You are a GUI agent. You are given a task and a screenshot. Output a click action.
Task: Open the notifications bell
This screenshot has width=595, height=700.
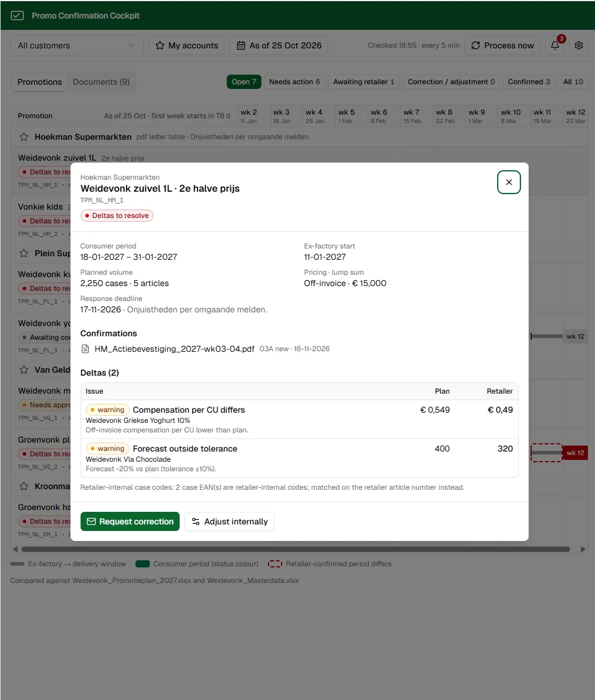point(555,45)
